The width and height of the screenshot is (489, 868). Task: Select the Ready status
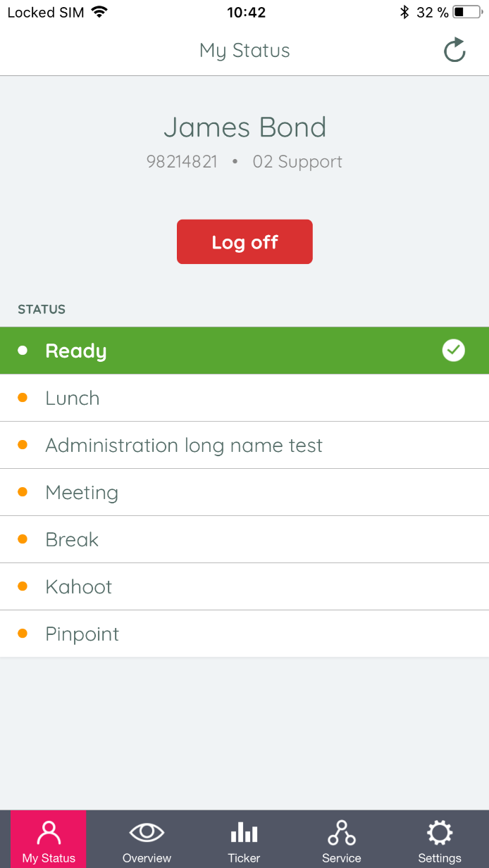point(76,351)
